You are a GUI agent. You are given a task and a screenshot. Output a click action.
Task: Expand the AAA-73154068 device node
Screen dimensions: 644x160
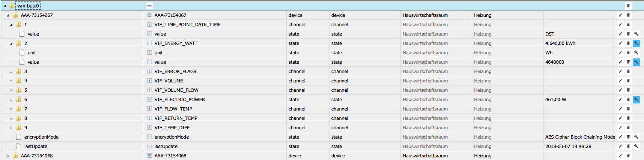click(8, 156)
